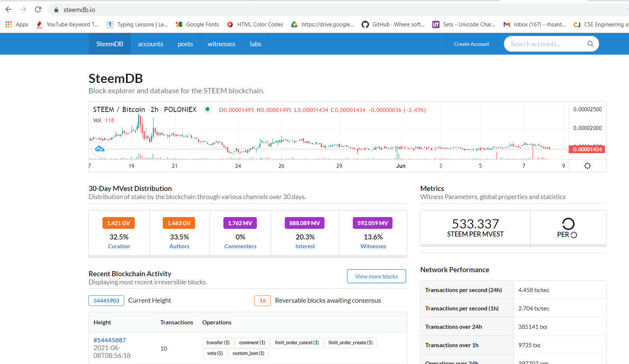Click the Authors label
Viewport: 629px width, 364px height.
[179, 247]
